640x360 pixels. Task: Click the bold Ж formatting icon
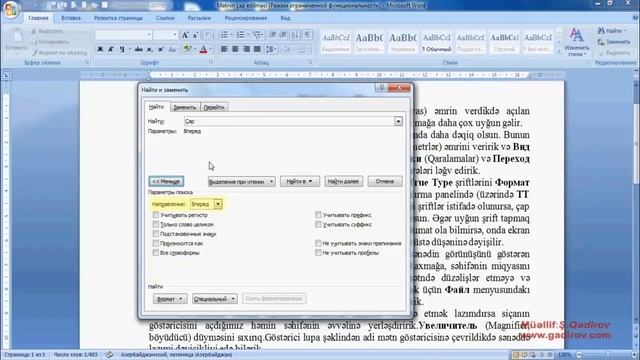point(100,49)
